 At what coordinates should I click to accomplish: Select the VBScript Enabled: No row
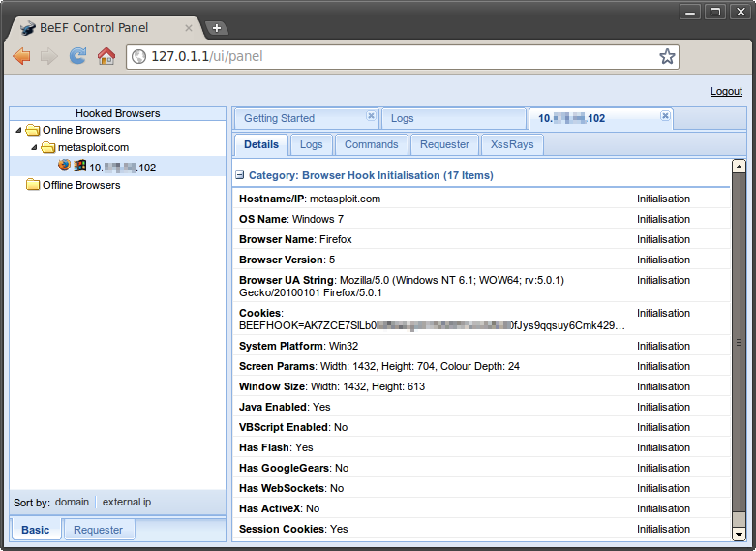coord(481,426)
